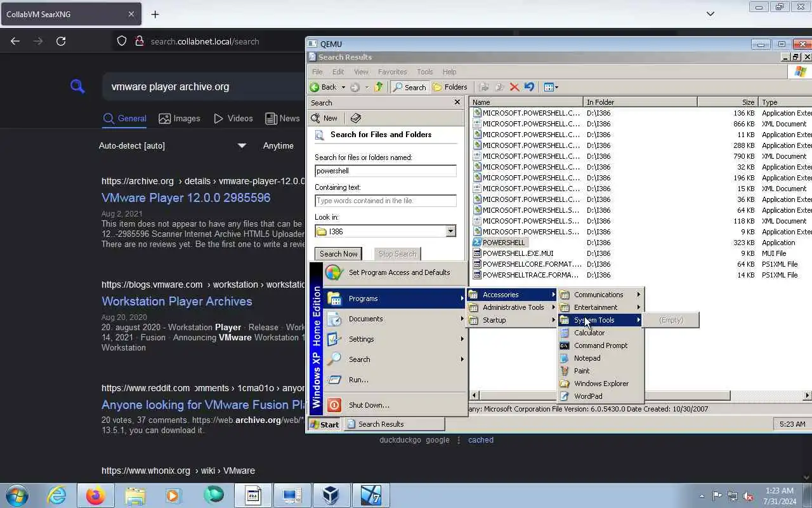Open Programs in the Start menu
The image size is (812, 508).
tap(395, 298)
